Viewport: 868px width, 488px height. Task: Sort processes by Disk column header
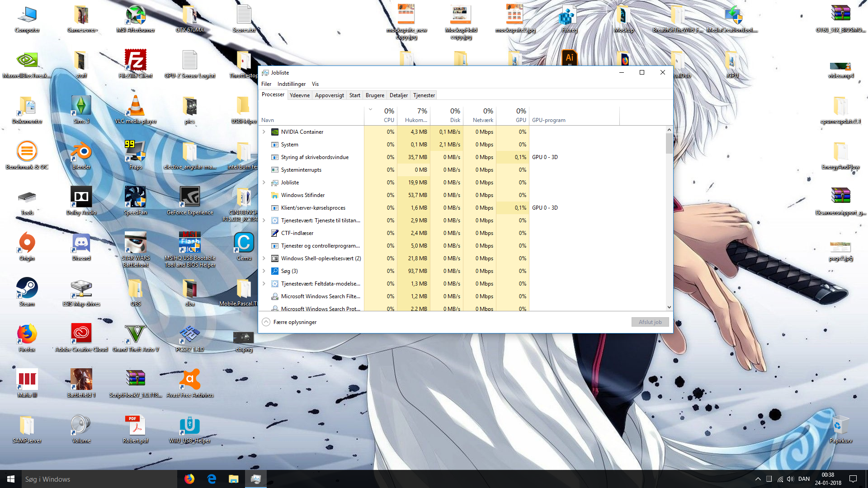click(x=447, y=116)
